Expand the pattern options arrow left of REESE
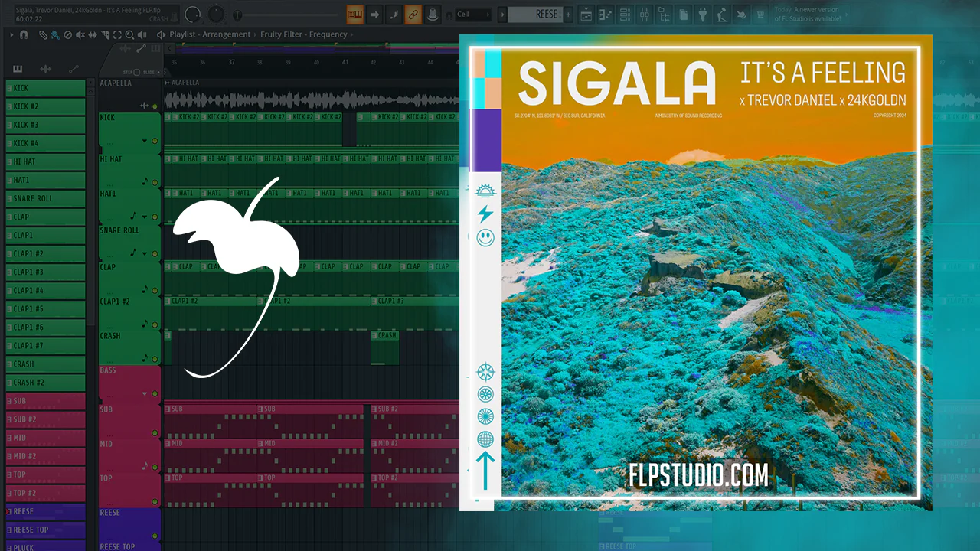The height and width of the screenshot is (551, 980). click(x=502, y=15)
